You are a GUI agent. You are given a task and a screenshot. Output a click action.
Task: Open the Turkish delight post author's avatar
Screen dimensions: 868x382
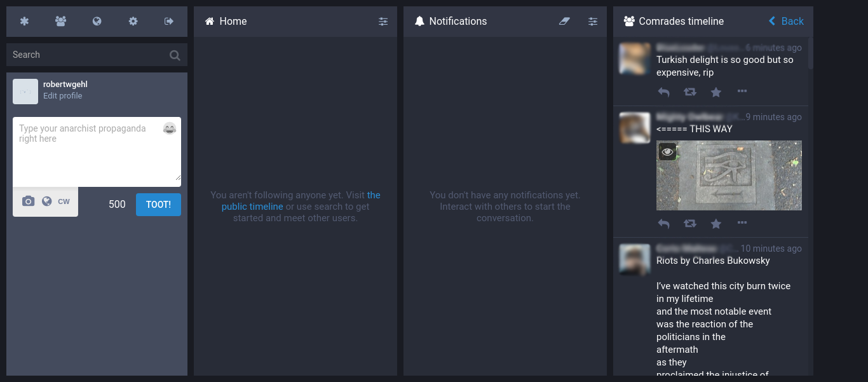(x=635, y=58)
